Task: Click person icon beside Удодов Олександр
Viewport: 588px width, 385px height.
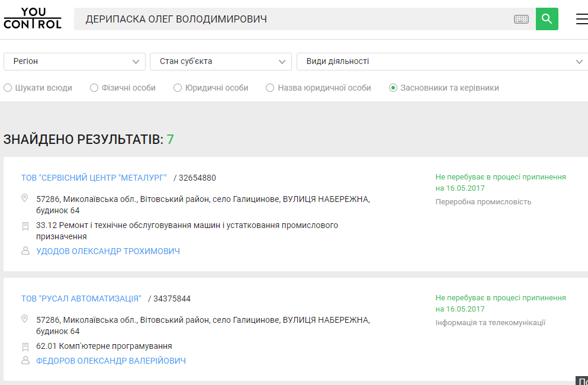Action: [x=25, y=251]
